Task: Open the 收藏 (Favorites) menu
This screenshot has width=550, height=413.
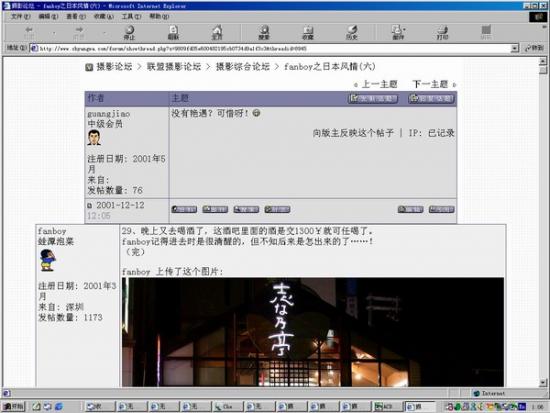Action: click(x=103, y=16)
